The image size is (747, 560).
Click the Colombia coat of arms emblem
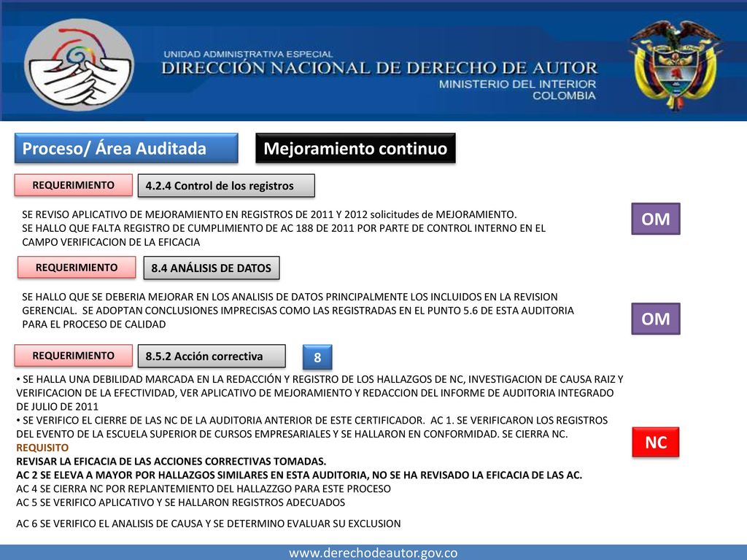675,64
